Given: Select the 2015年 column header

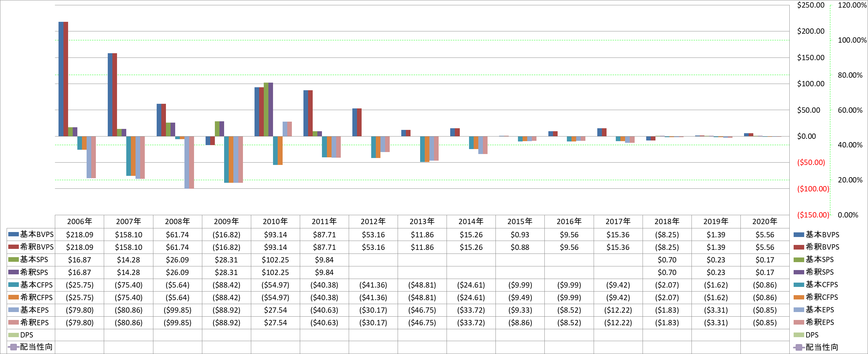Looking at the screenshot, I should click(x=520, y=221).
